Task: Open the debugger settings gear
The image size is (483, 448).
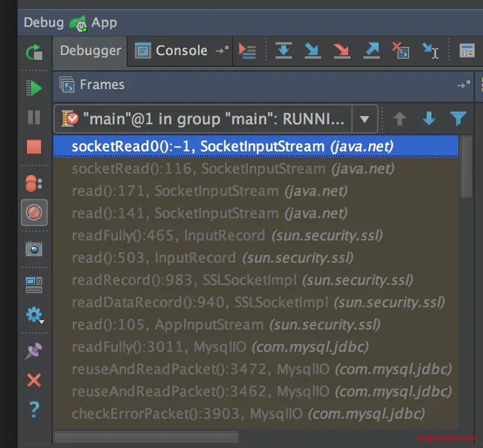Action: point(34,315)
